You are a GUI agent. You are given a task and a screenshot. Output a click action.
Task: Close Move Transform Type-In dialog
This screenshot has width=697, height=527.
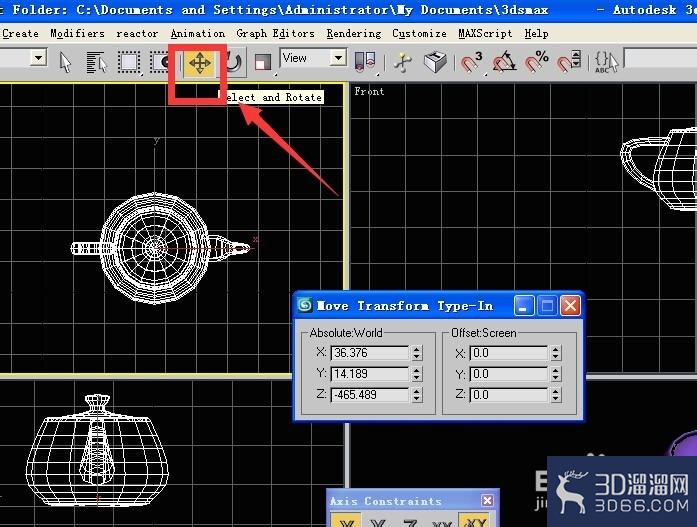click(570, 306)
